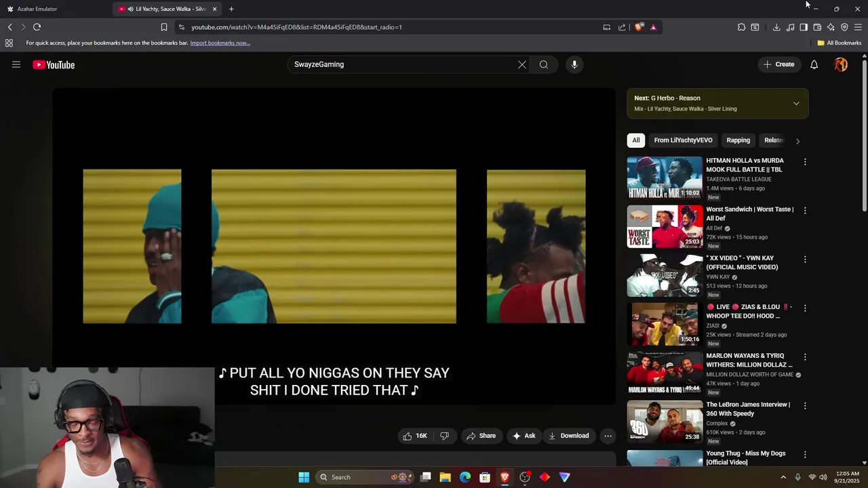Viewport: 868px width, 488px height.
Task: Open options for XX VIDEO YWN KAY
Action: [805, 260]
